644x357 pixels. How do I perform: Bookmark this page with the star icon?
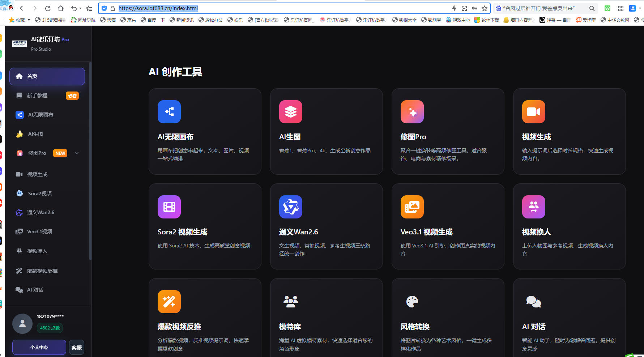coord(485,8)
